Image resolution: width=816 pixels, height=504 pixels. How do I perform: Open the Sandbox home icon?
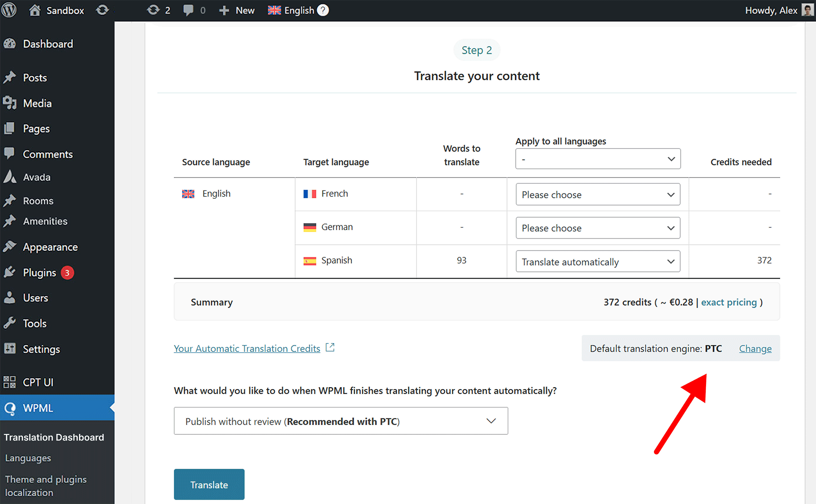(x=35, y=10)
